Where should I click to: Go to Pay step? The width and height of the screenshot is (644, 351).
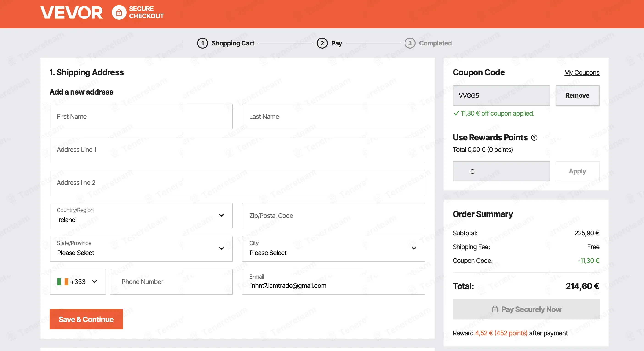click(x=336, y=43)
